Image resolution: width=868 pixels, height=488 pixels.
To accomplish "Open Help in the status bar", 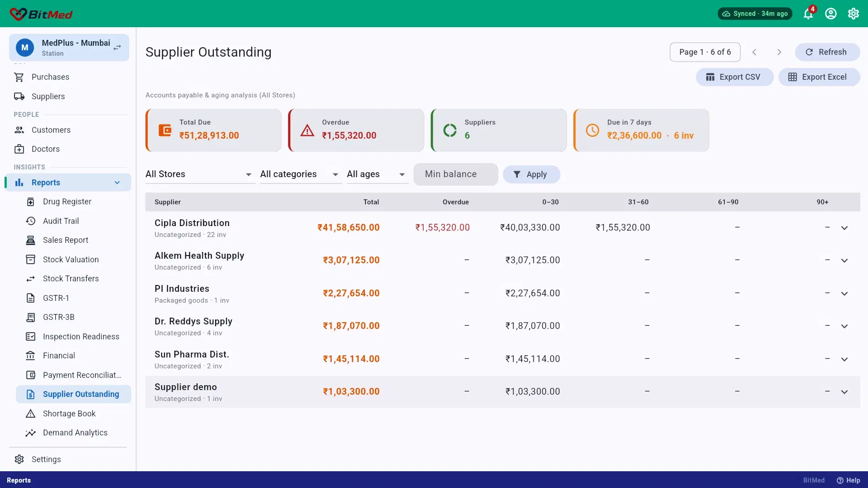I will 849,480.
